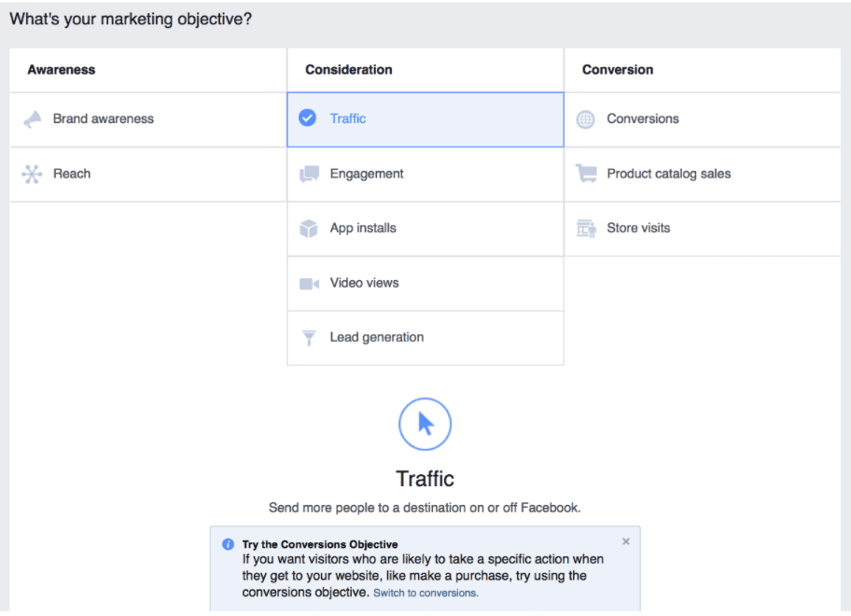
Task: Click the Lead generation funnel icon
Action: tap(309, 338)
